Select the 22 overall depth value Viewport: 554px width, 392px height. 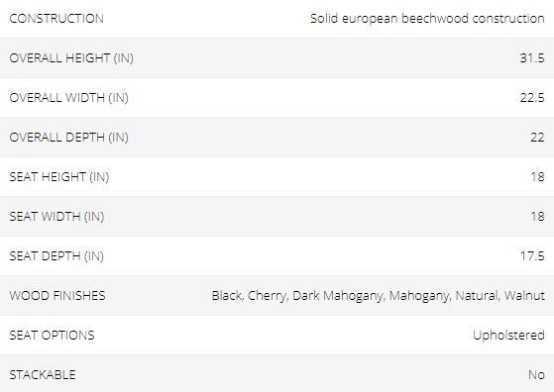tap(537, 137)
